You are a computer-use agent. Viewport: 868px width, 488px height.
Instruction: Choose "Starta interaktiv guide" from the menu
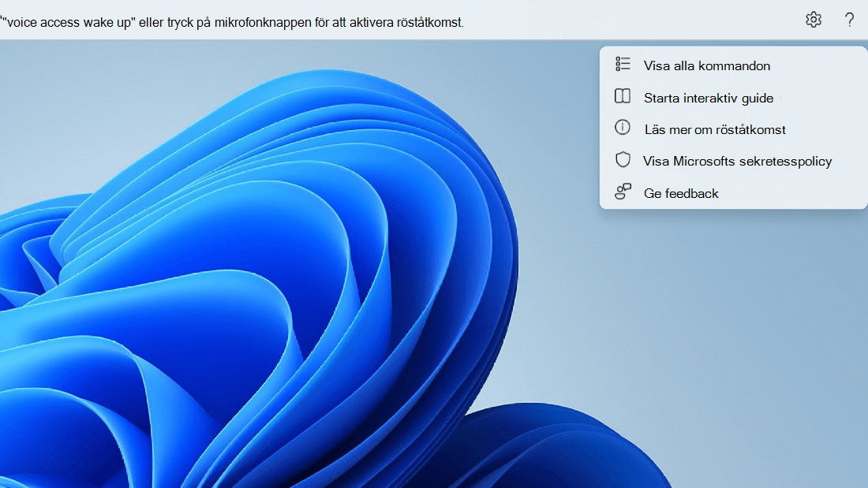pos(733,98)
